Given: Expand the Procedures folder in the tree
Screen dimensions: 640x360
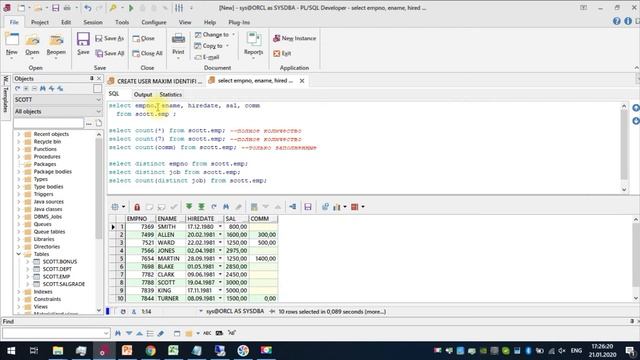Looking at the screenshot, I should click(18, 157).
